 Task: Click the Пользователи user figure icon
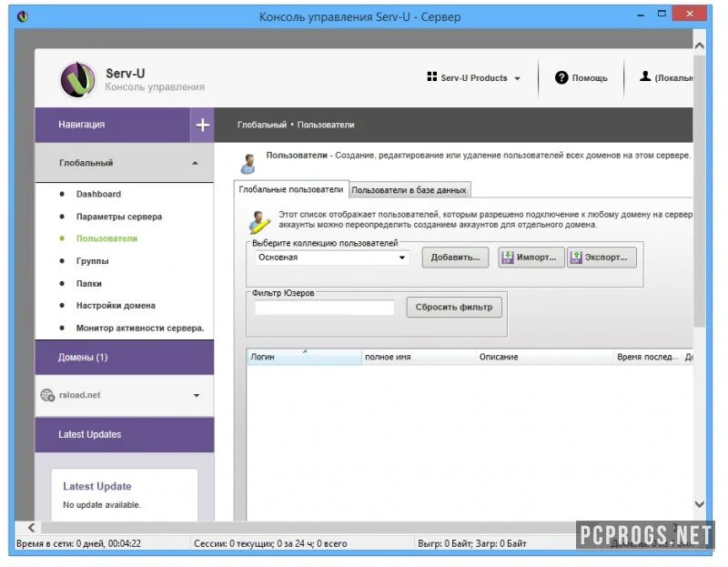click(x=248, y=164)
